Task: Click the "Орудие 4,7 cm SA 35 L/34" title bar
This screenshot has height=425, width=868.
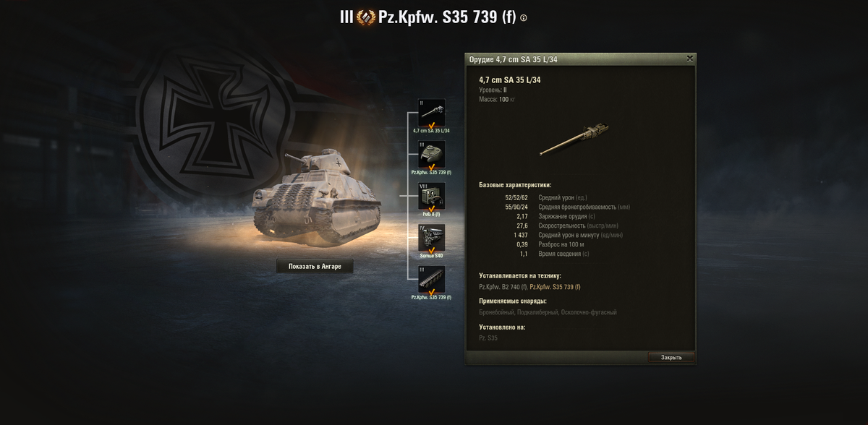Action: click(x=575, y=59)
